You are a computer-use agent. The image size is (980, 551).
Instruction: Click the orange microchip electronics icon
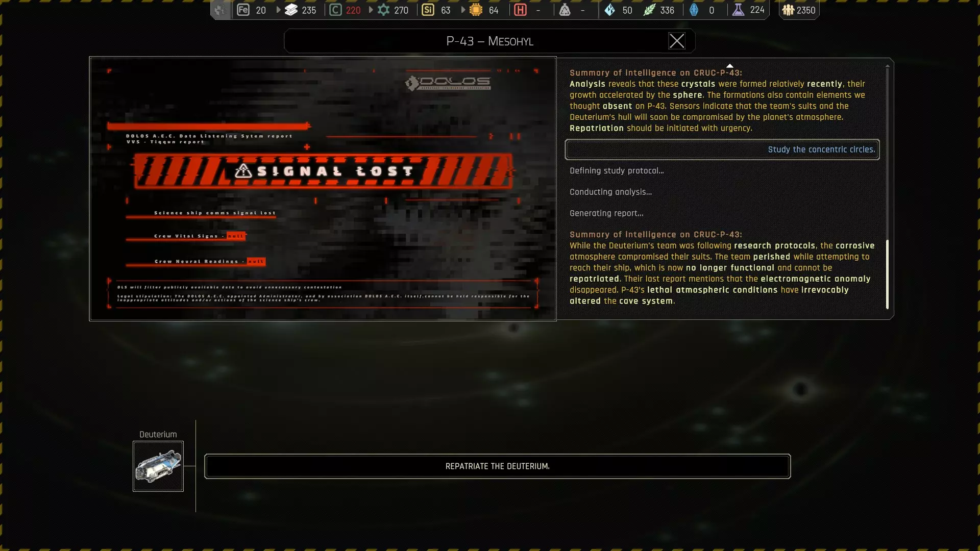pos(476,10)
